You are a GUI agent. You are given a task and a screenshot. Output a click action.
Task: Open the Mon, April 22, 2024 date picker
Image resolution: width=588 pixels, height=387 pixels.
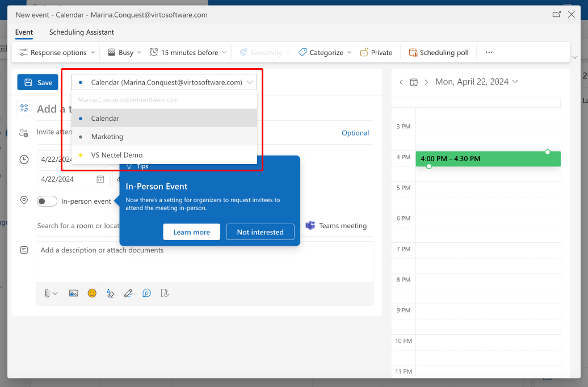click(477, 82)
